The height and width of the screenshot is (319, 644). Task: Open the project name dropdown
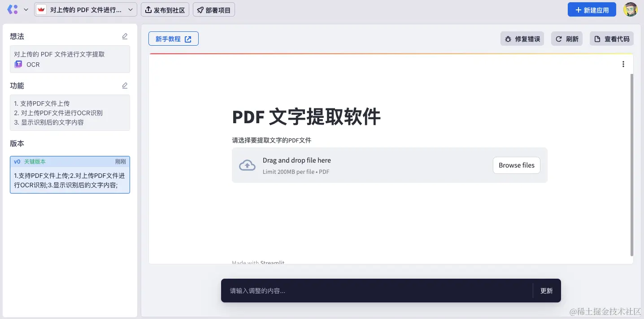pyautogui.click(x=86, y=9)
